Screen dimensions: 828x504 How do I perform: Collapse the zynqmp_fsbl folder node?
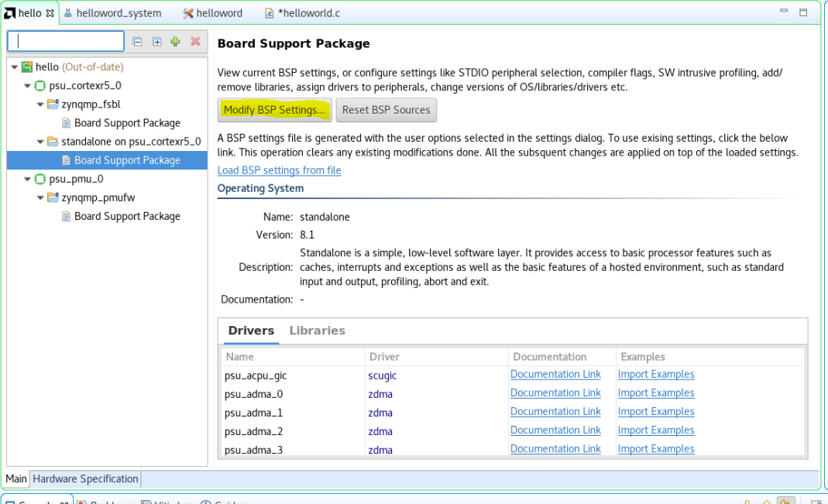(40, 105)
